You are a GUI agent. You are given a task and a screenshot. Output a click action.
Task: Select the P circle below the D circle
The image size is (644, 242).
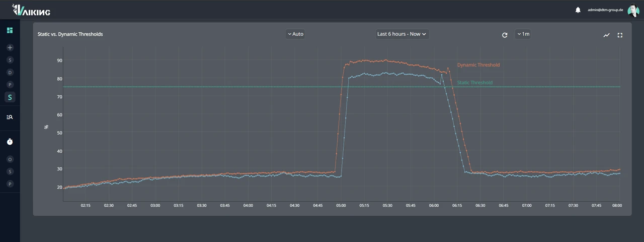tap(10, 85)
